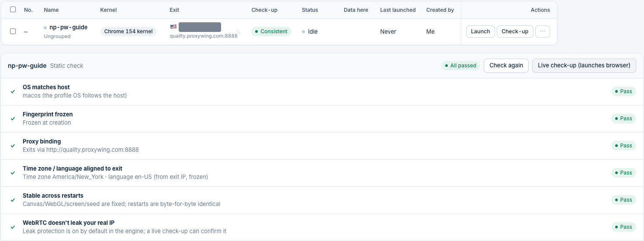Click the Pass badge for WebRTC leak check
Viewport: 644px width, 241px height.
click(x=623, y=227)
